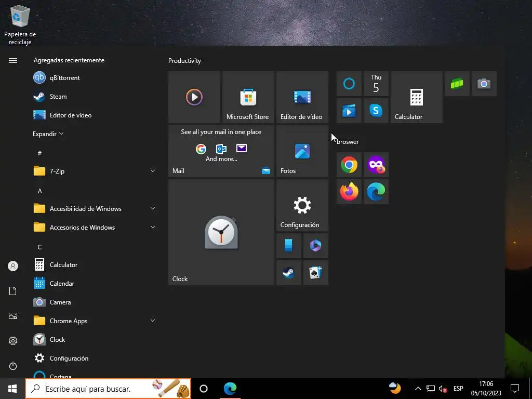Open Editor de vídeo in the app list
Image resolution: width=532 pixels, height=399 pixels.
(95, 115)
